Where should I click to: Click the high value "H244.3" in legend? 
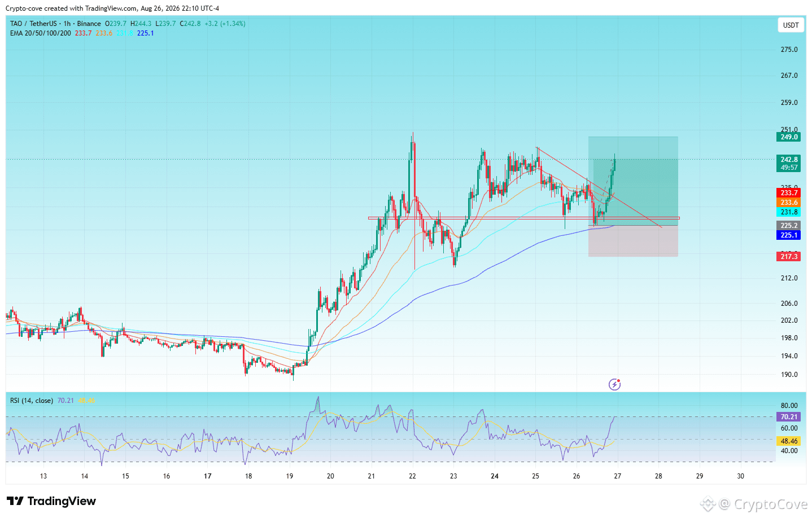[x=141, y=24]
